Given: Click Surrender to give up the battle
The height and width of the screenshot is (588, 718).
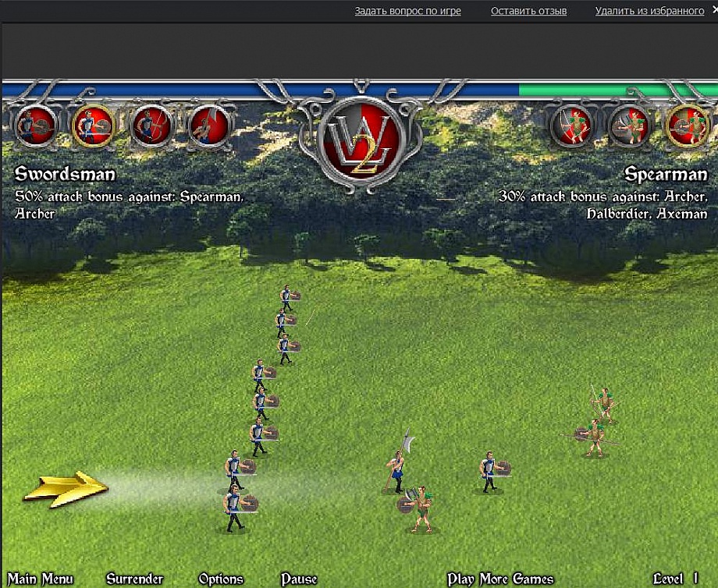Looking at the screenshot, I should [134, 579].
